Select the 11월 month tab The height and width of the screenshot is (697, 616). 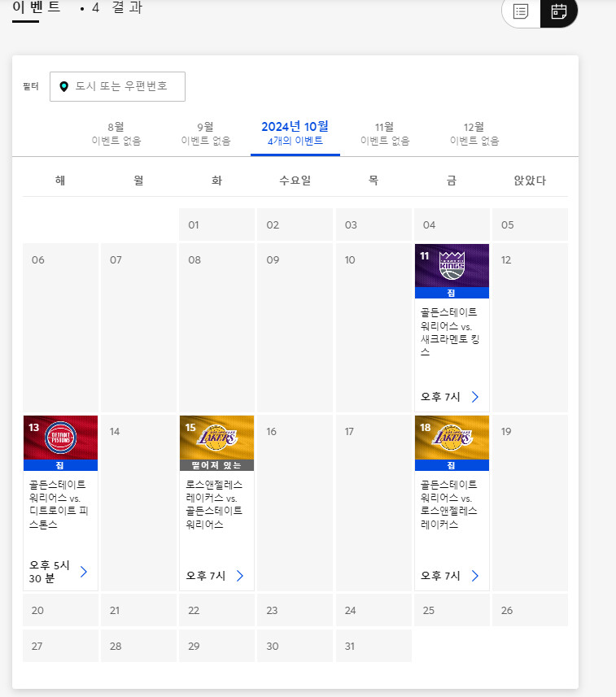coord(385,134)
